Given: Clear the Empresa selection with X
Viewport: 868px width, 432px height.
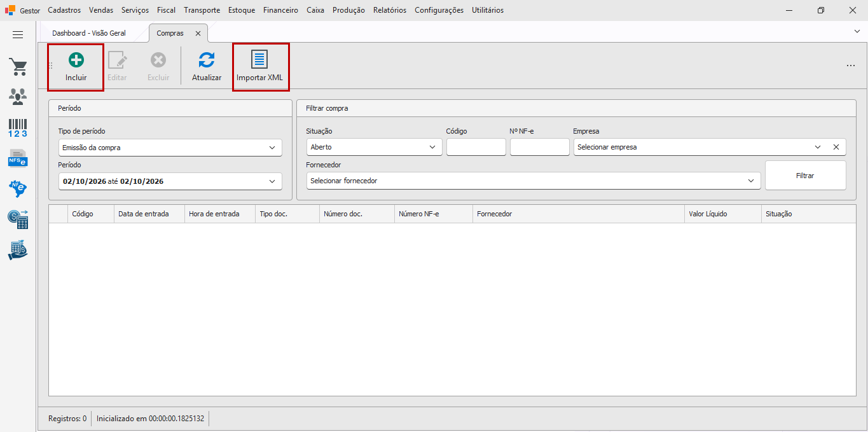Looking at the screenshot, I should point(836,147).
